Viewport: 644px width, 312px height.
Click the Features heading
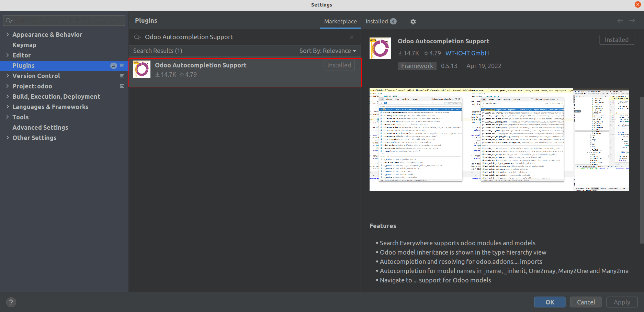[x=383, y=226]
